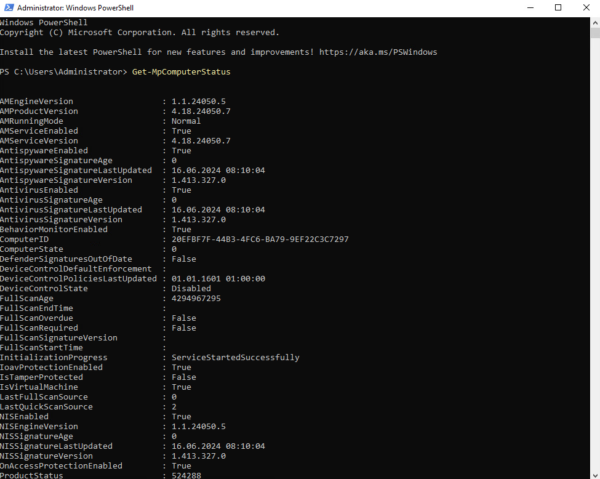Click the FullScanEndTime property name
Screen dimensions: 600x479
37,308
